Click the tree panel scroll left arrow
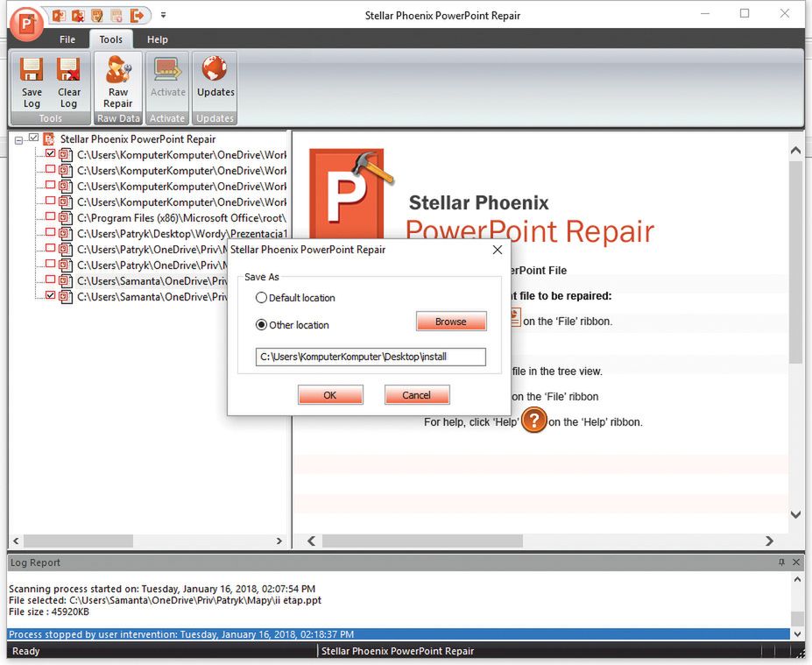The height and width of the screenshot is (665, 812). [16, 541]
